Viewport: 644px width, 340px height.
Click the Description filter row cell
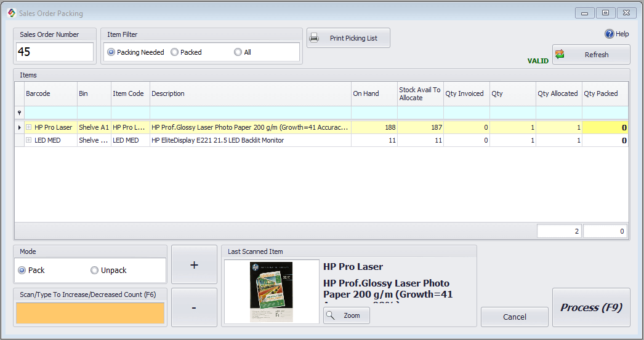coord(251,113)
